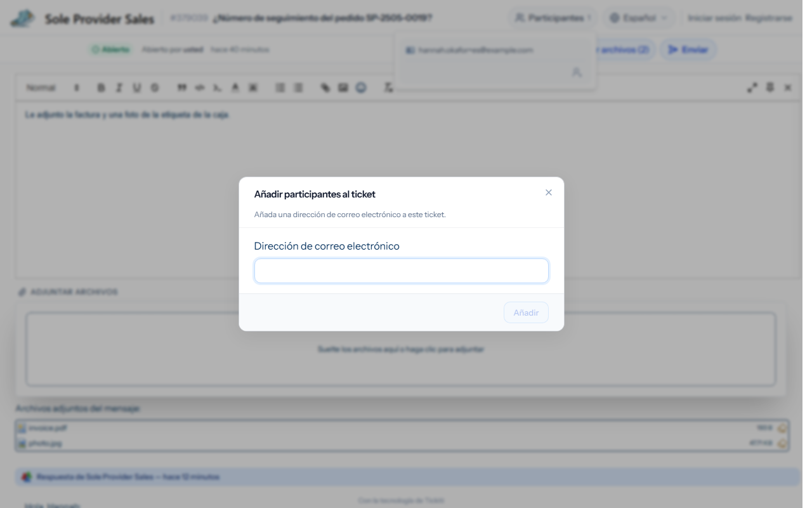812x508 pixels.
Task: Click the Registrarse link
Action: coord(769,18)
